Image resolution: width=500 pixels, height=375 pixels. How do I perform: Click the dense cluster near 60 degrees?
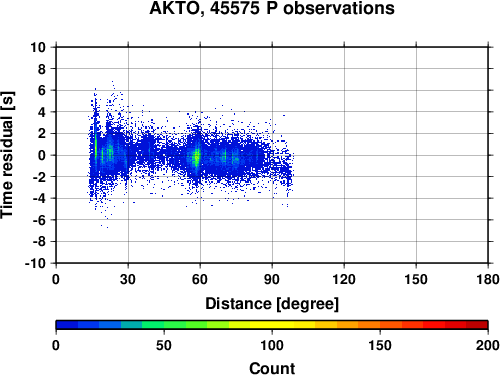tap(197, 157)
